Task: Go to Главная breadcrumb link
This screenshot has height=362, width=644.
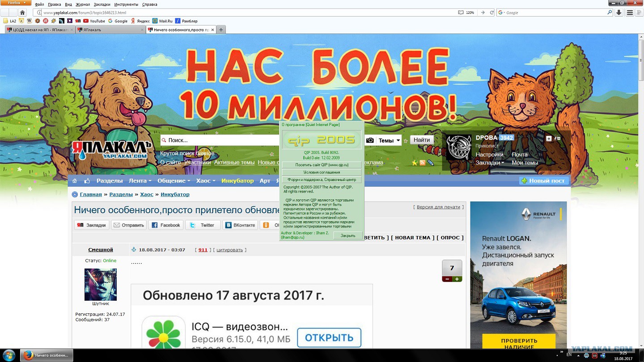Action: click(x=91, y=194)
